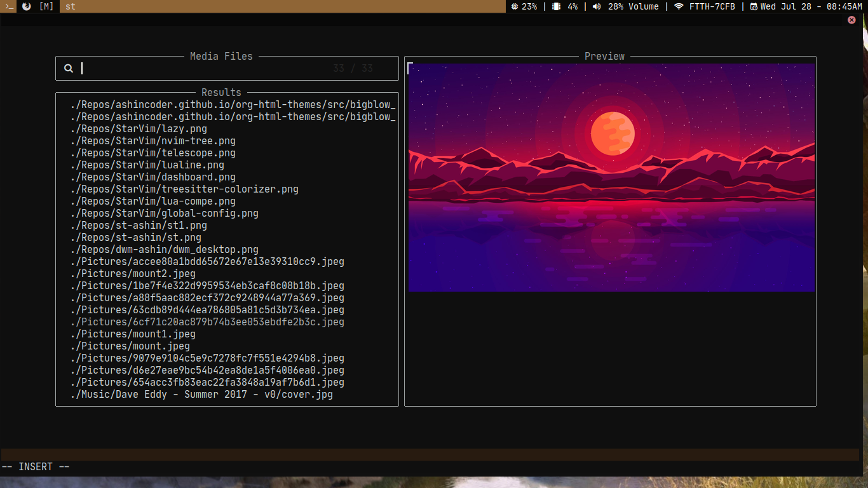
Task: Switch to the terminal workspace tag
Action: (8, 6)
